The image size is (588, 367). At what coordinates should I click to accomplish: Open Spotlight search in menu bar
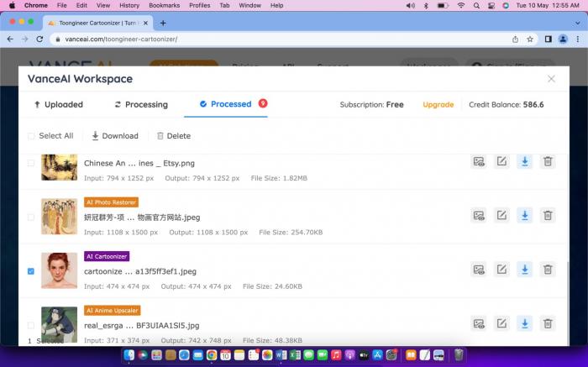tap(476, 6)
